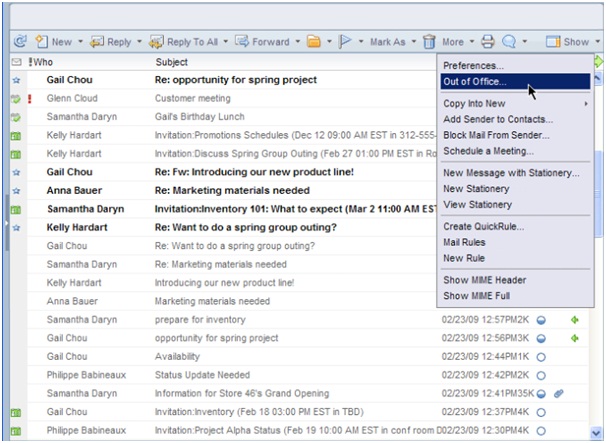The image size is (606, 443).
Task: Open 'Customer meeting' message from Glenn Cloud
Action: (193, 98)
